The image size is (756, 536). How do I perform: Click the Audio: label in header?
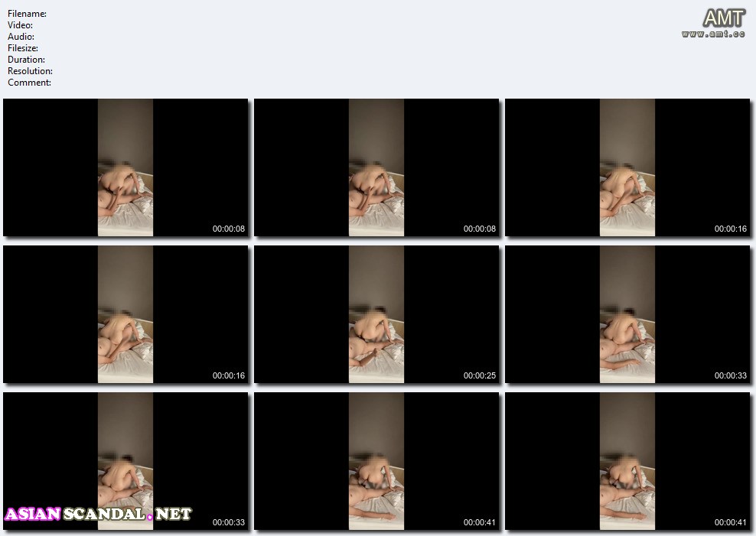[21, 37]
